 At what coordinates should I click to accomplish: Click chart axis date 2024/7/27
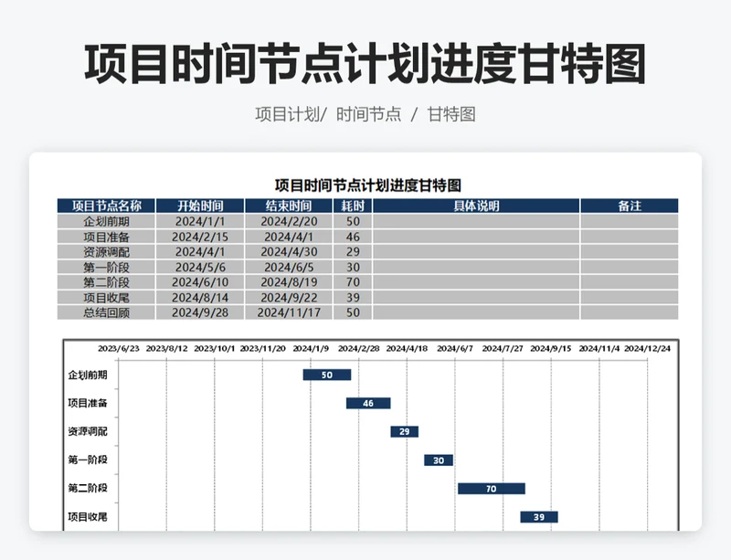(503, 349)
